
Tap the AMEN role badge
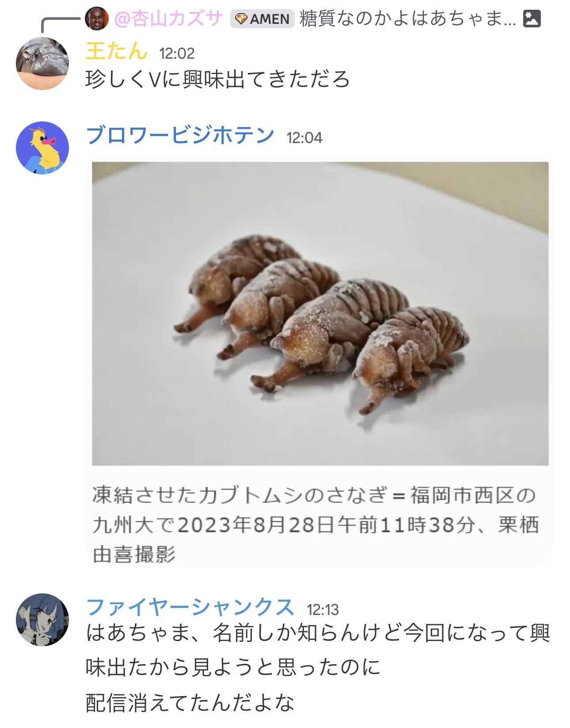262,19
